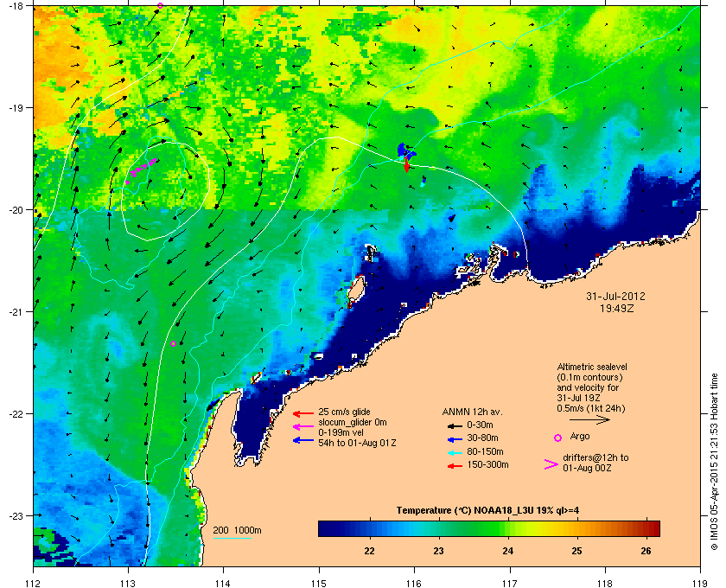Click the blue 30-80m ANMN arrow symbol

pos(455,439)
